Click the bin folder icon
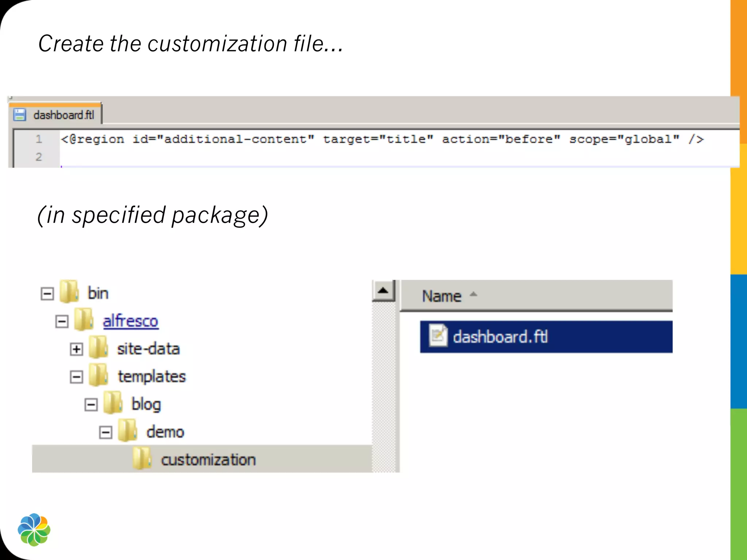Image resolution: width=747 pixels, height=560 pixels. point(69,292)
